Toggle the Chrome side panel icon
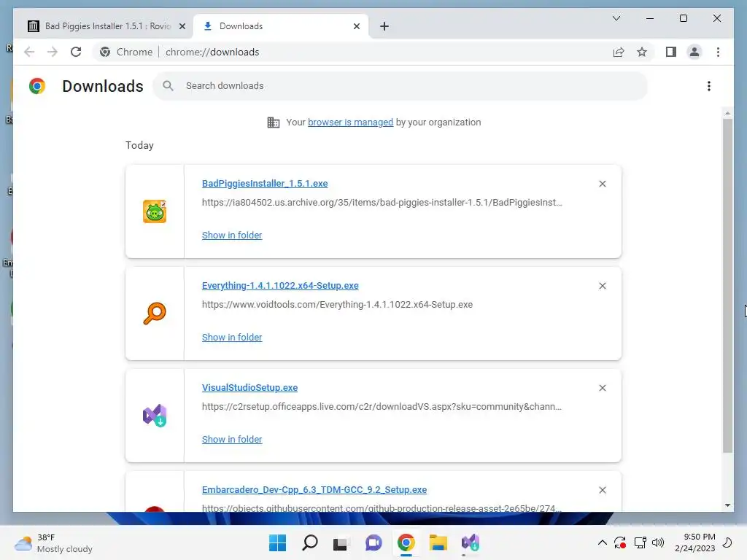Screen dimensions: 747x560 coord(671,52)
